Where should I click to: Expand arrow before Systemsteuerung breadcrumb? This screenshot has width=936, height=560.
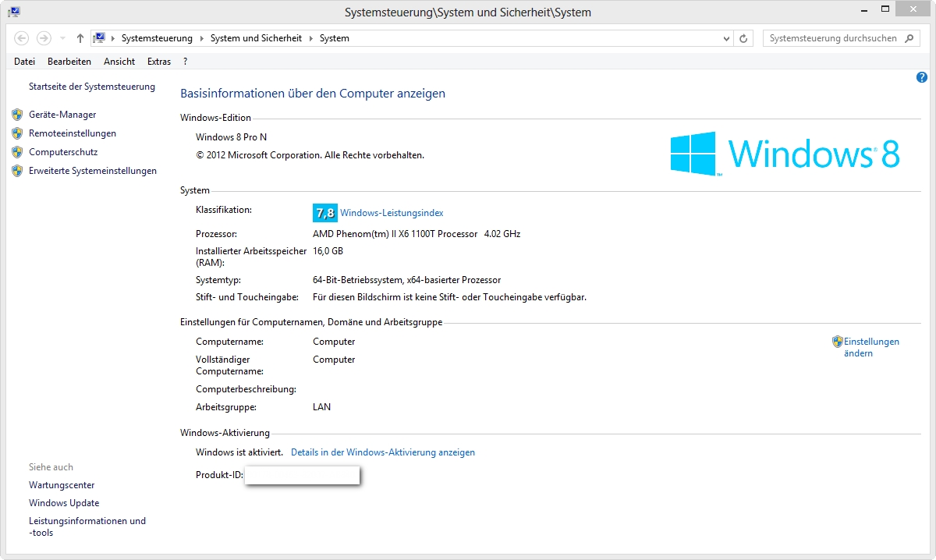(x=113, y=38)
